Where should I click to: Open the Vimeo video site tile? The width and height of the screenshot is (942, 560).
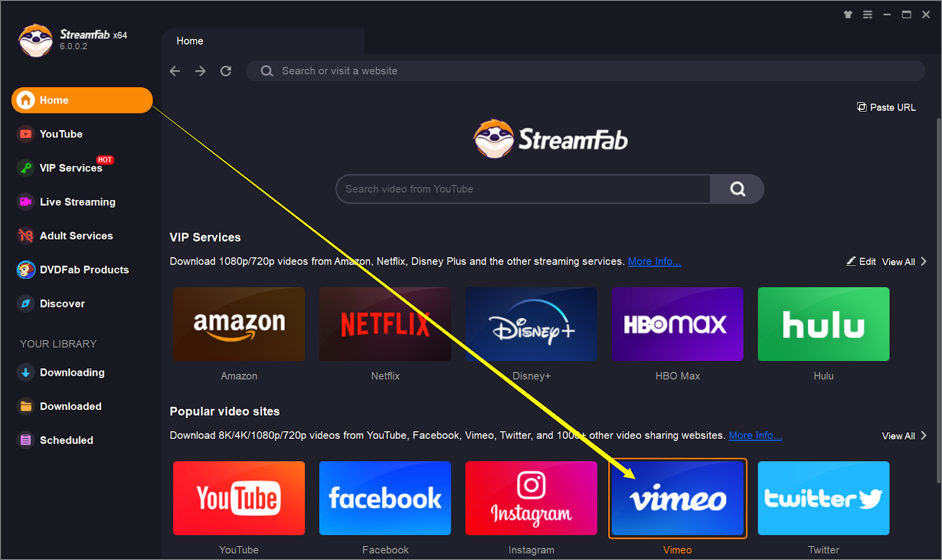678,498
